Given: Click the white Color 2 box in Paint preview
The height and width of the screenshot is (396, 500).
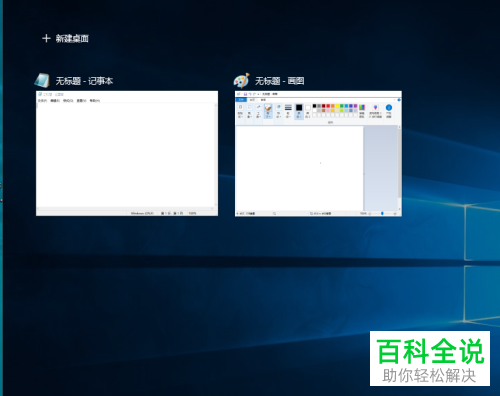Looking at the screenshot, I should (308, 108).
